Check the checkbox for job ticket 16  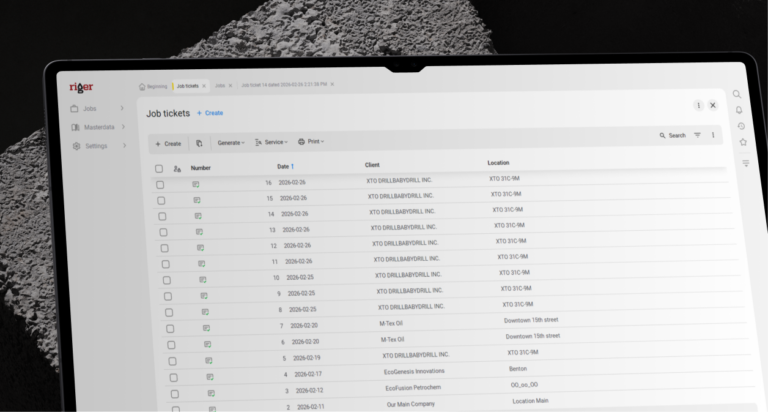pos(160,184)
